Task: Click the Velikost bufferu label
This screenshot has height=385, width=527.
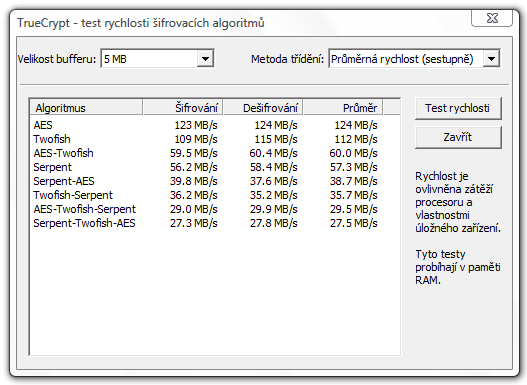Action: click(x=57, y=59)
